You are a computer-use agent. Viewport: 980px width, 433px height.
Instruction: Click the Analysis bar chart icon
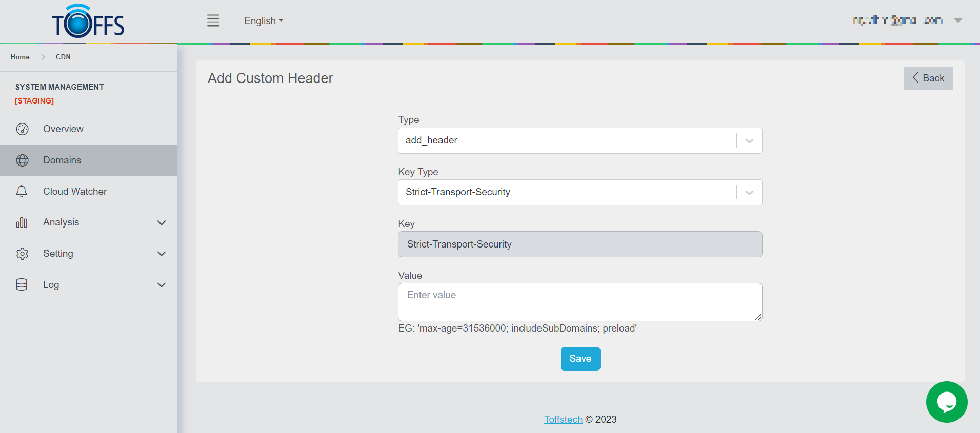[22, 222]
